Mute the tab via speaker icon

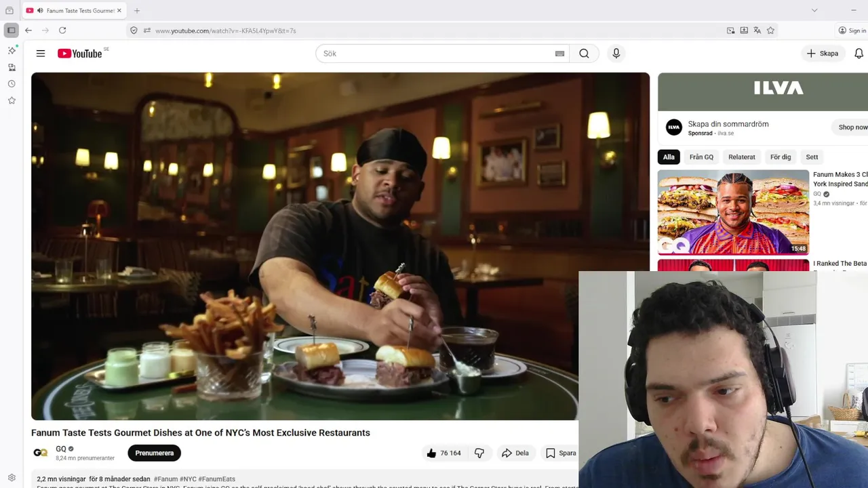[40, 11]
